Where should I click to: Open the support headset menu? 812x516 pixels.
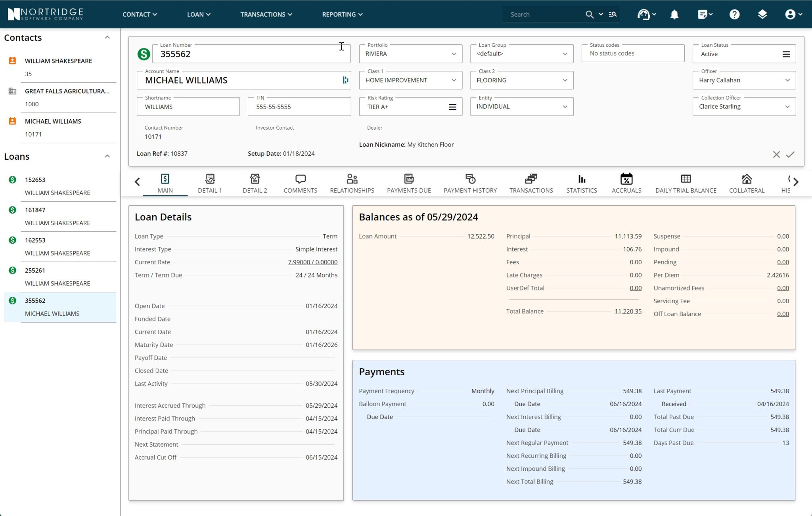click(x=644, y=14)
